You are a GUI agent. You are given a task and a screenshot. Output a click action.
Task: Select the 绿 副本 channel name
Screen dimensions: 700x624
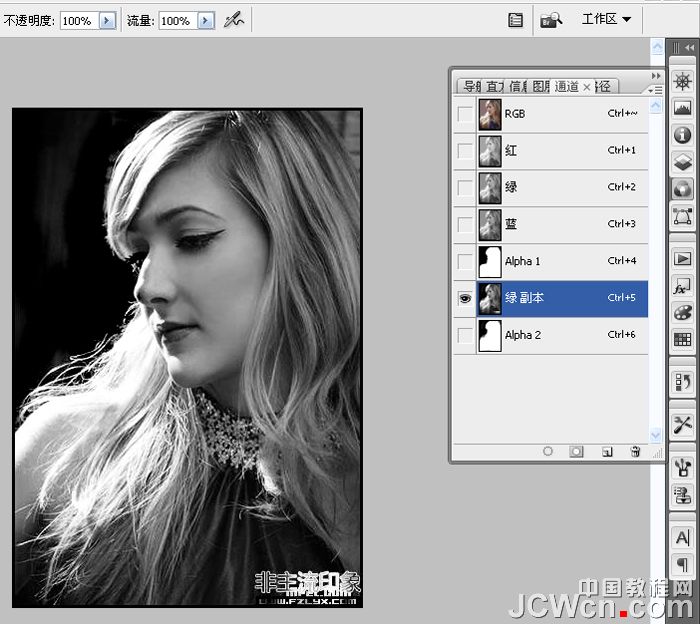tap(524, 298)
